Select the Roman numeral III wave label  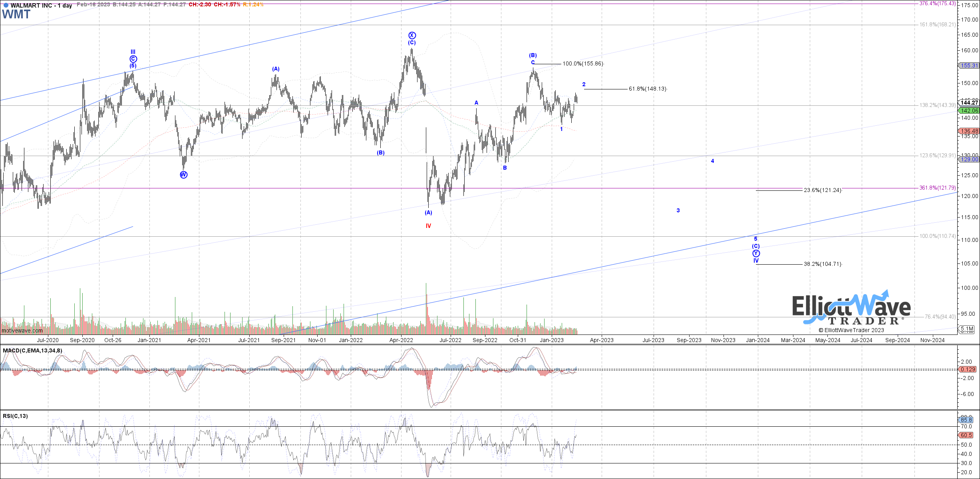pyautogui.click(x=133, y=52)
